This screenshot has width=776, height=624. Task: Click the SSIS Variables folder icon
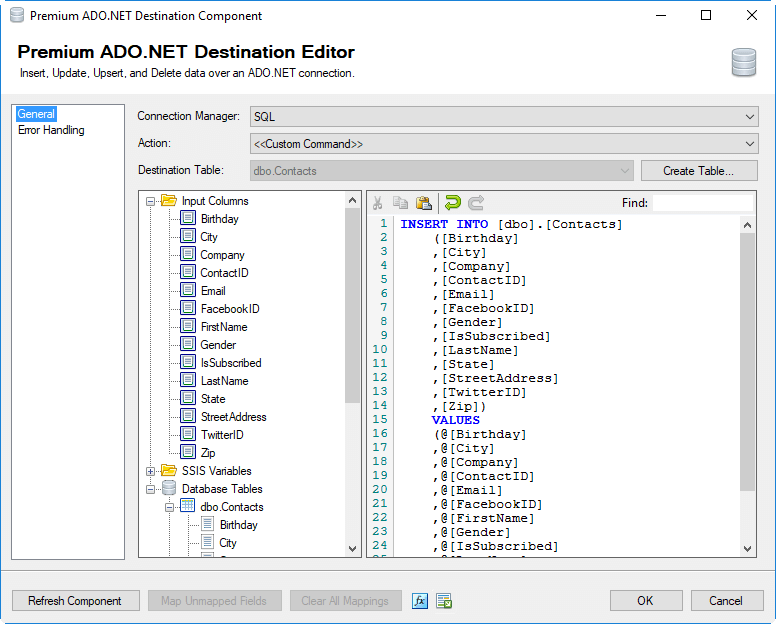[x=169, y=470]
